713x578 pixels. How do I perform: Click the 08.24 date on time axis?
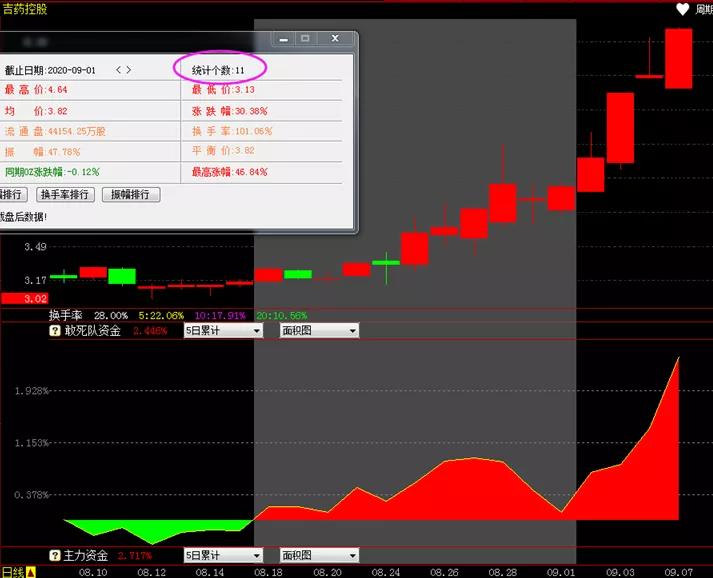385,573
